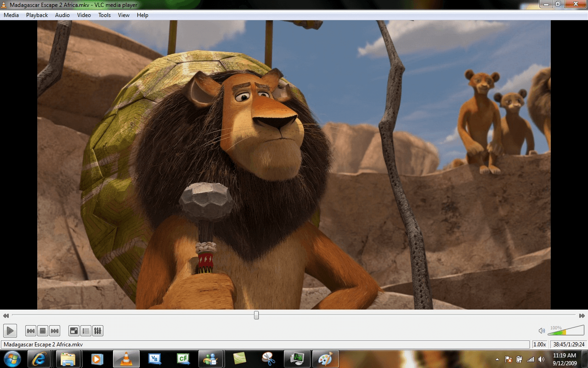Screen dimensions: 588x368
Task: Open the Media menu
Action: point(11,15)
